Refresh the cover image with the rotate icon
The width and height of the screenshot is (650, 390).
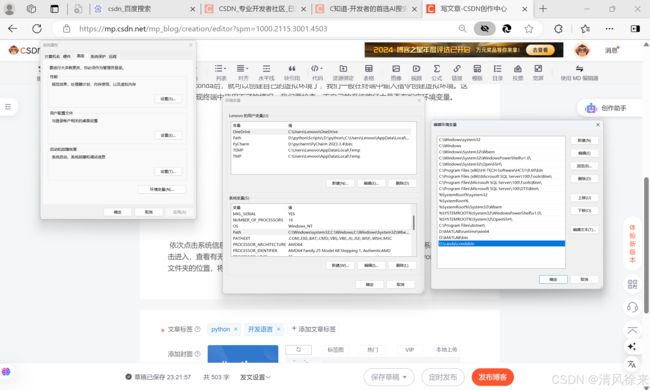[x=298, y=349]
